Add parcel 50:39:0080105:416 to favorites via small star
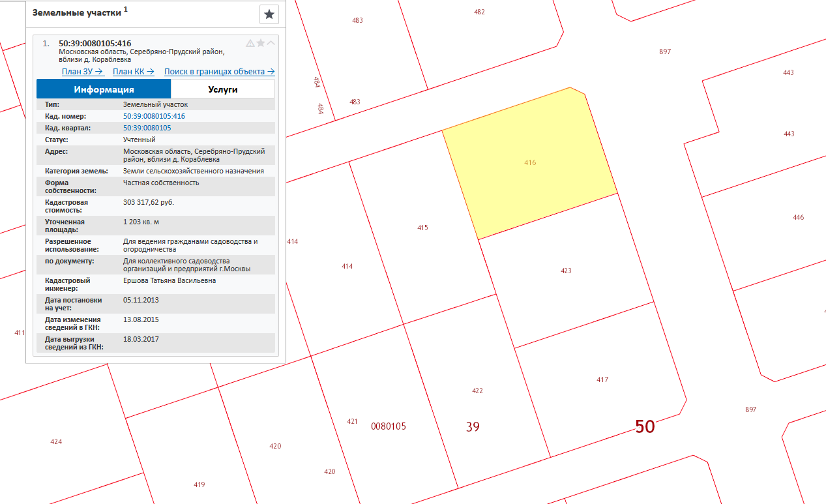Screen dimensions: 826x504 click(261, 43)
